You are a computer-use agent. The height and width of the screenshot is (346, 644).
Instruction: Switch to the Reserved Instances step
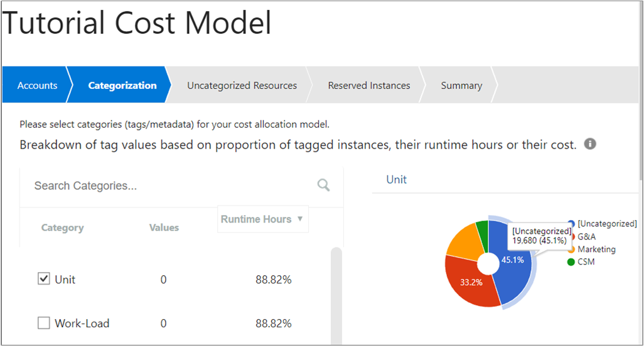coord(369,85)
